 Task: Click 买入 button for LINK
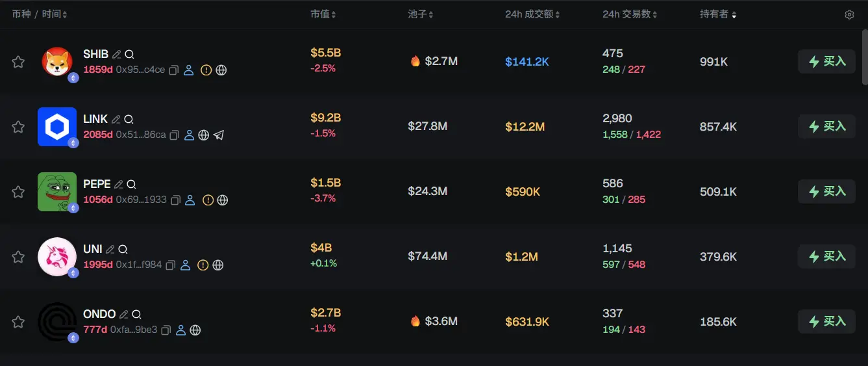826,127
